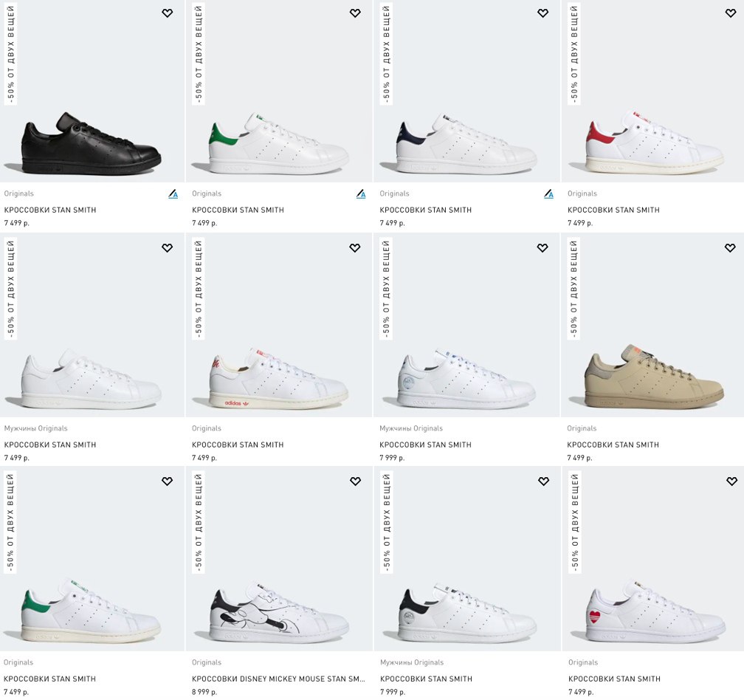This screenshot has width=744, height=700.
Task: Open black-heel Мужчины Originals sneaker title
Action: (x=426, y=679)
